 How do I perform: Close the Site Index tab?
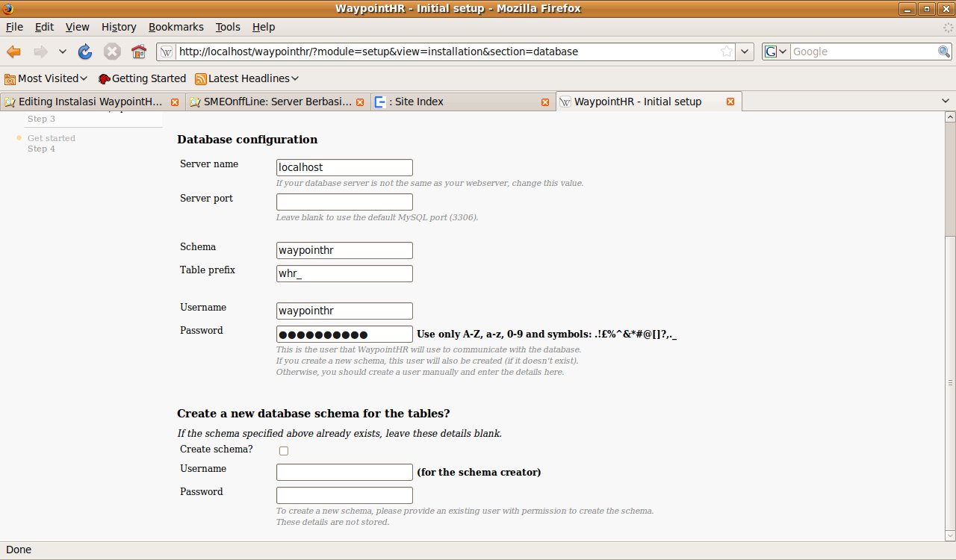546,102
